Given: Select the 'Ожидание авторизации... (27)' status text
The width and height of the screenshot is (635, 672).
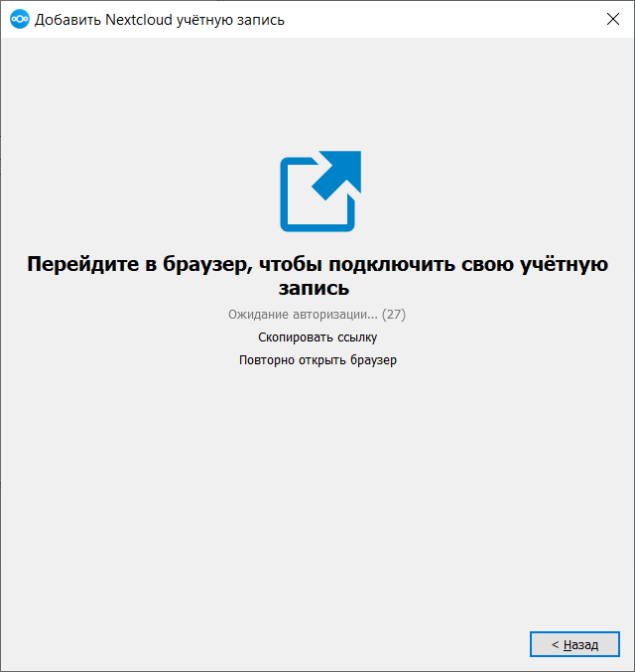Looking at the screenshot, I should 317,315.
